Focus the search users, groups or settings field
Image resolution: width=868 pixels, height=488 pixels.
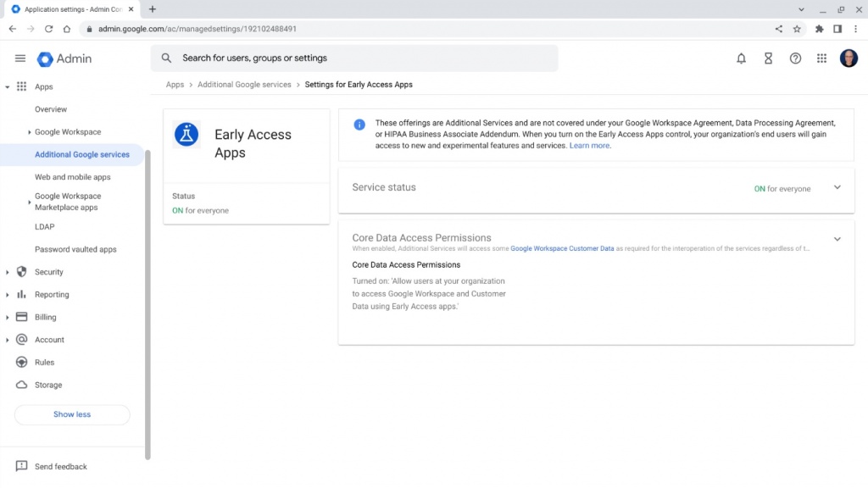point(354,58)
